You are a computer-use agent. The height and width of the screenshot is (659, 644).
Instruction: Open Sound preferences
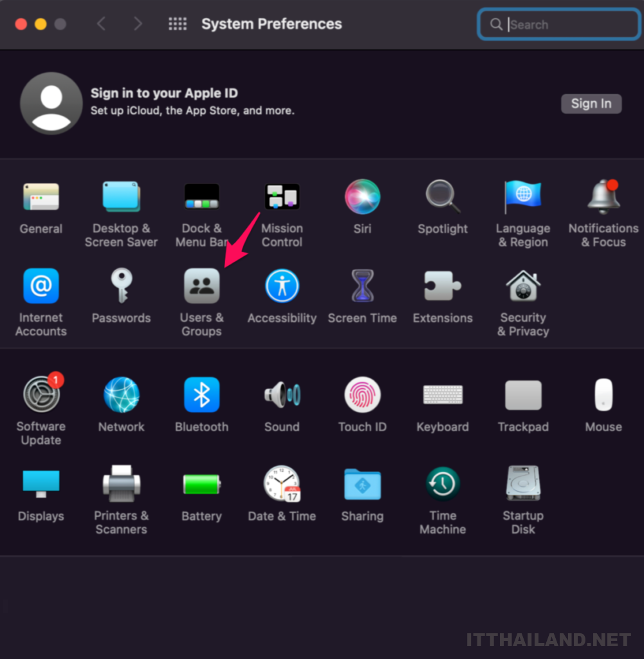pyautogui.click(x=282, y=394)
